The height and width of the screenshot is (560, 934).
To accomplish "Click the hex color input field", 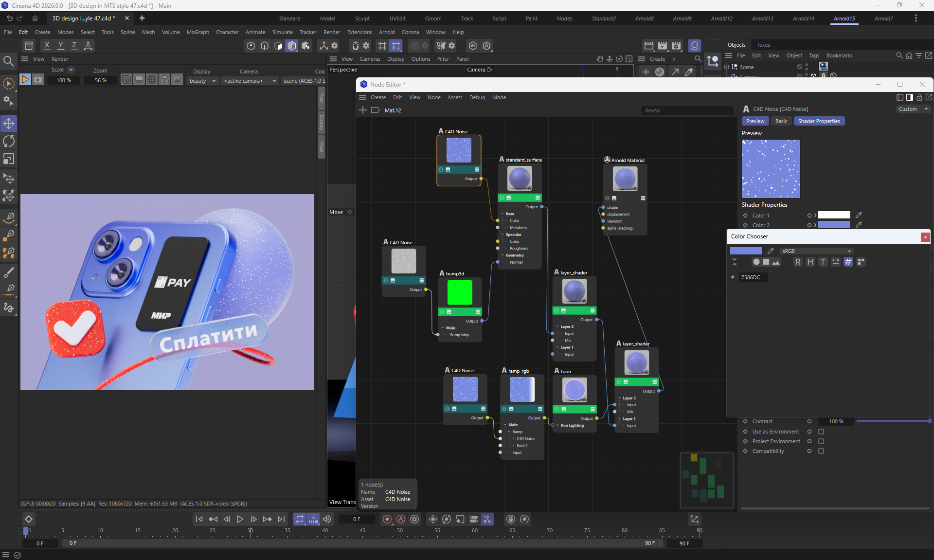I will [x=753, y=277].
